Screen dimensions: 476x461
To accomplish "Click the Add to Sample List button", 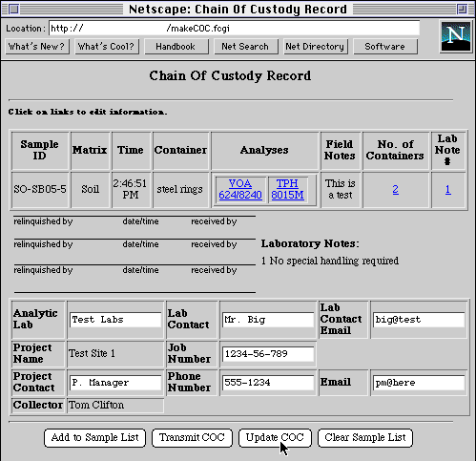I will click(94, 438).
